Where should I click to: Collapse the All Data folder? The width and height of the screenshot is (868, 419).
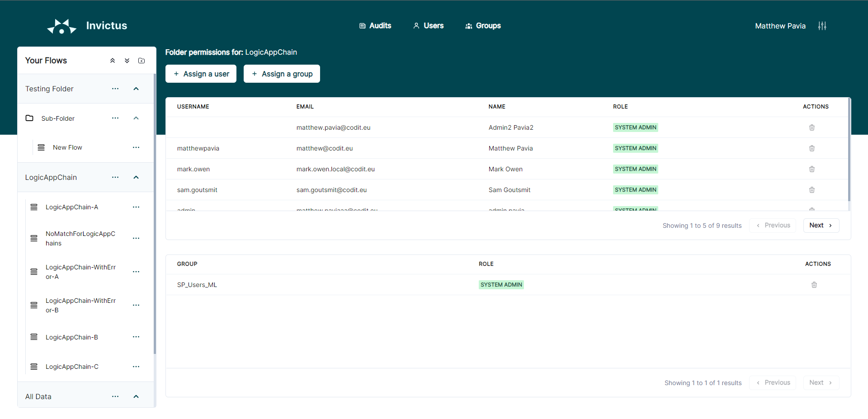point(136,397)
